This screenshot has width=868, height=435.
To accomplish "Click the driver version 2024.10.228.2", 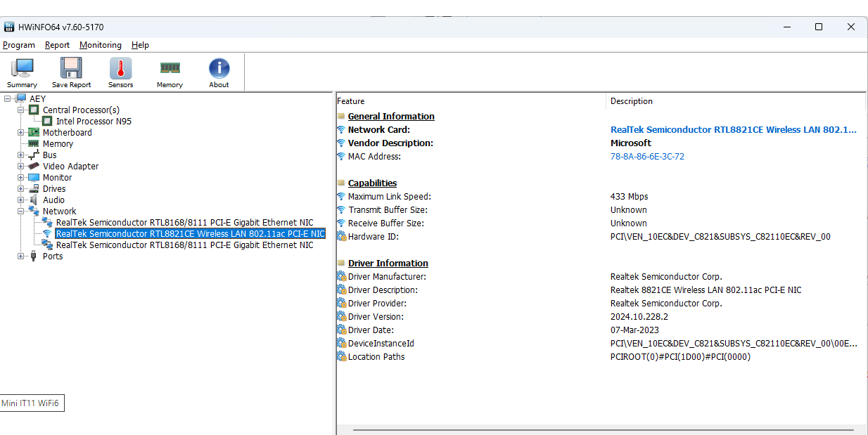I will (x=639, y=317).
